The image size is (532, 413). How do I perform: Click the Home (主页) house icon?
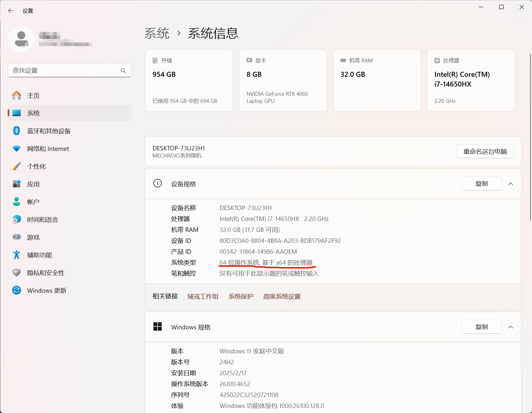point(17,95)
